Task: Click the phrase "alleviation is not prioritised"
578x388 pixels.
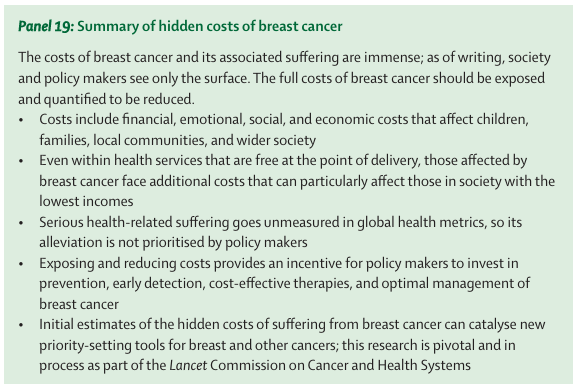Action: (x=130, y=242)
